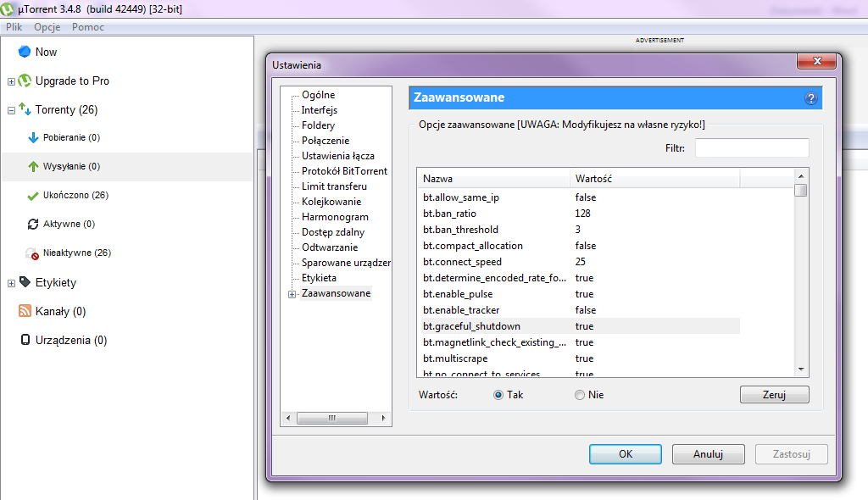Click the settings tree horizontal scrollbar thumb
The image size is (868, 500).
[x=332, y=418]
